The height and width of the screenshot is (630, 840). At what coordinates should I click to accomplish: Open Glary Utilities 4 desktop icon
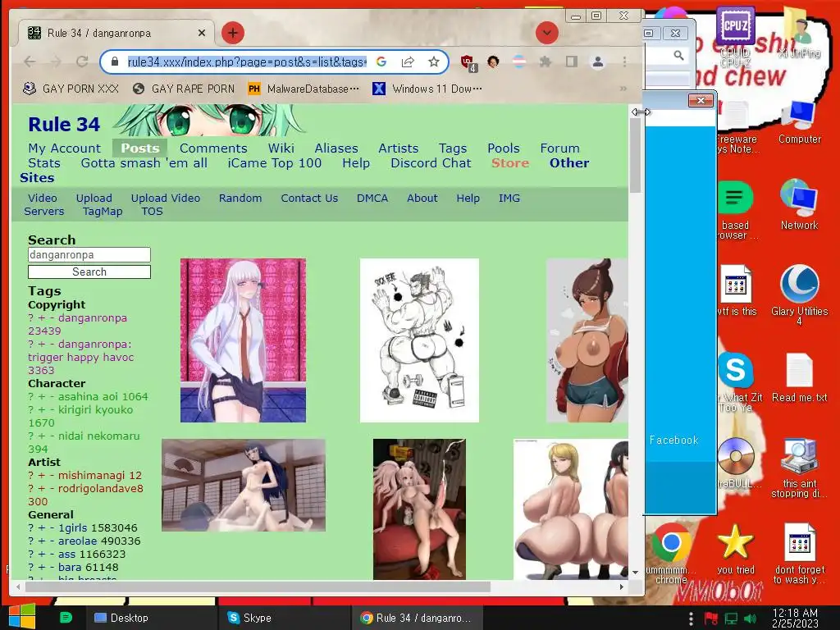coord(799,294)
